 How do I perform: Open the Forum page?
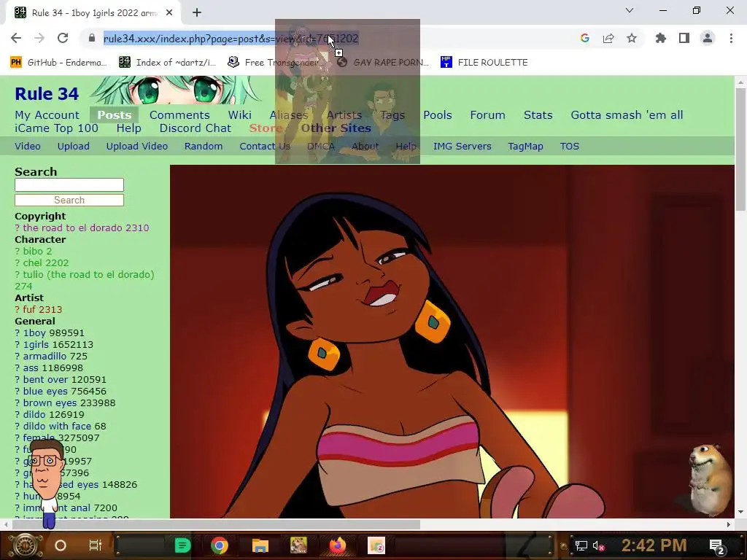click(x=487, y=115)
